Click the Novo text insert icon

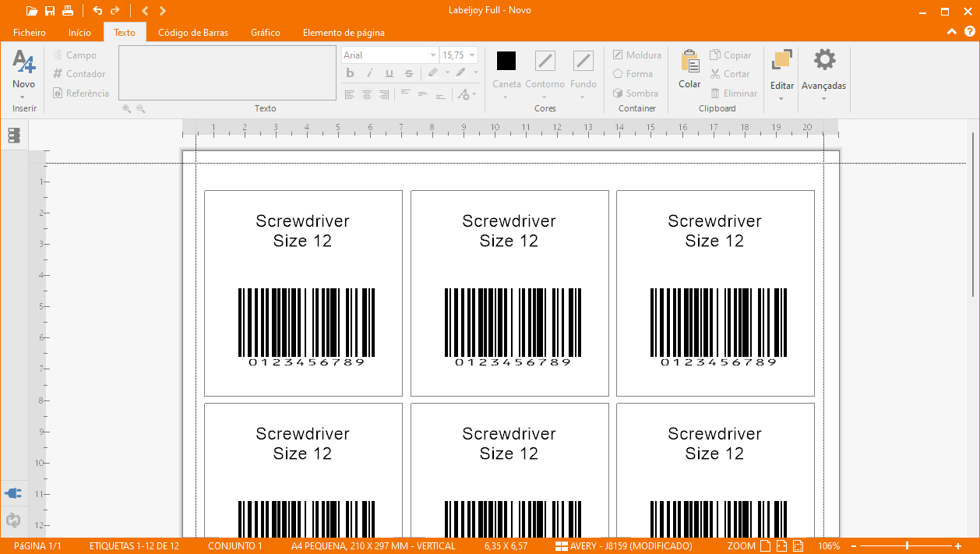point(23,62)
